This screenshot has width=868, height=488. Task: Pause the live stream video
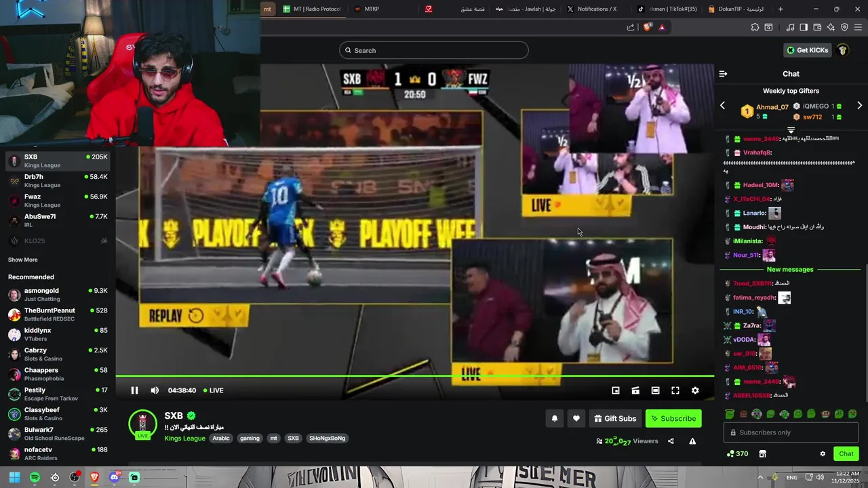tap(134, 390)
